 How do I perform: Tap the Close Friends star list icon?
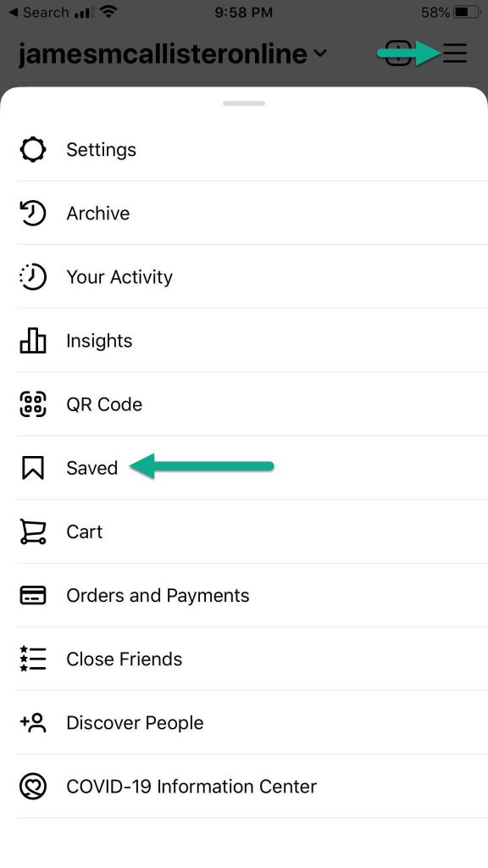(33, 659)
